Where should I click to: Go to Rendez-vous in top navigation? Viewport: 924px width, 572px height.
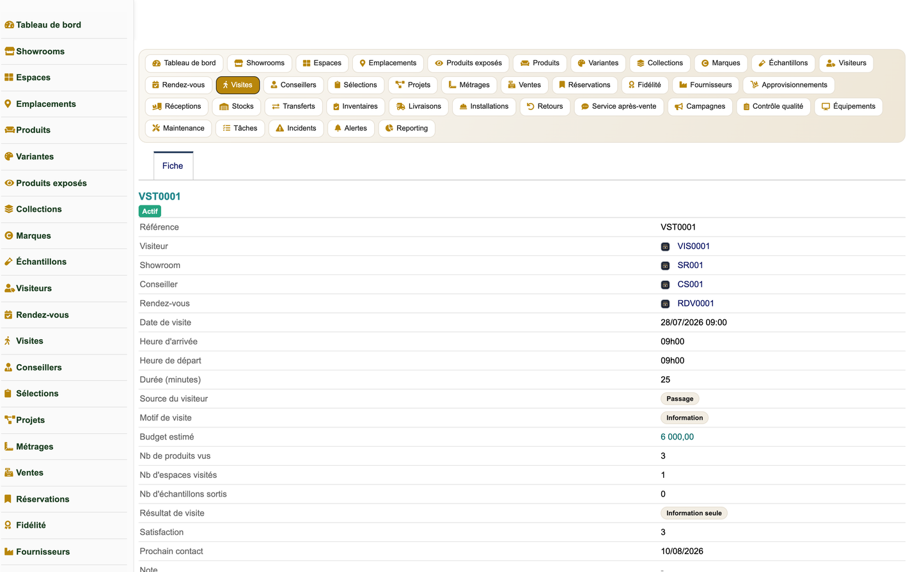178,85
